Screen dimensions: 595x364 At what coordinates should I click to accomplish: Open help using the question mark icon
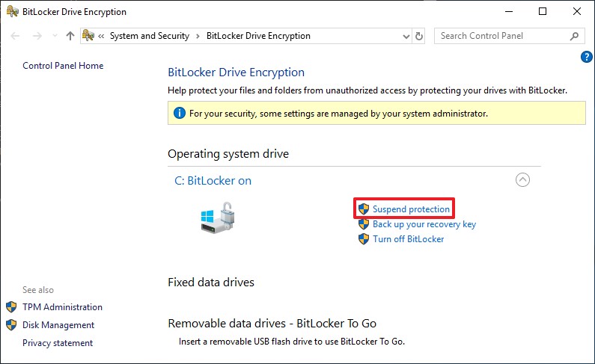(587, 57)
